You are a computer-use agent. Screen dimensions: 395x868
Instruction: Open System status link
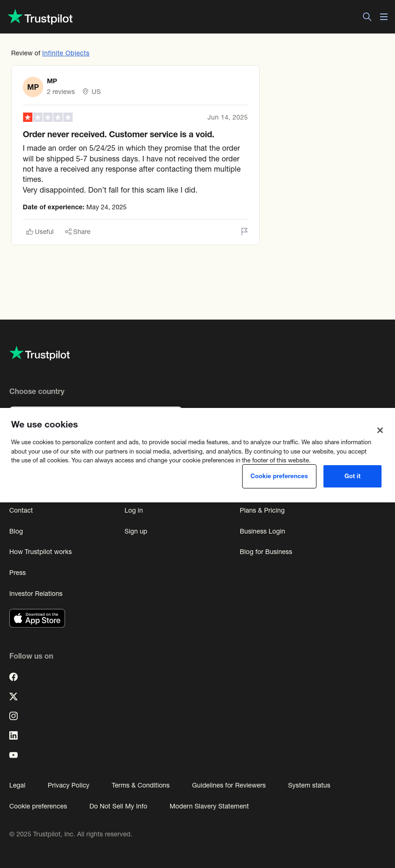(x=309, y=785)
